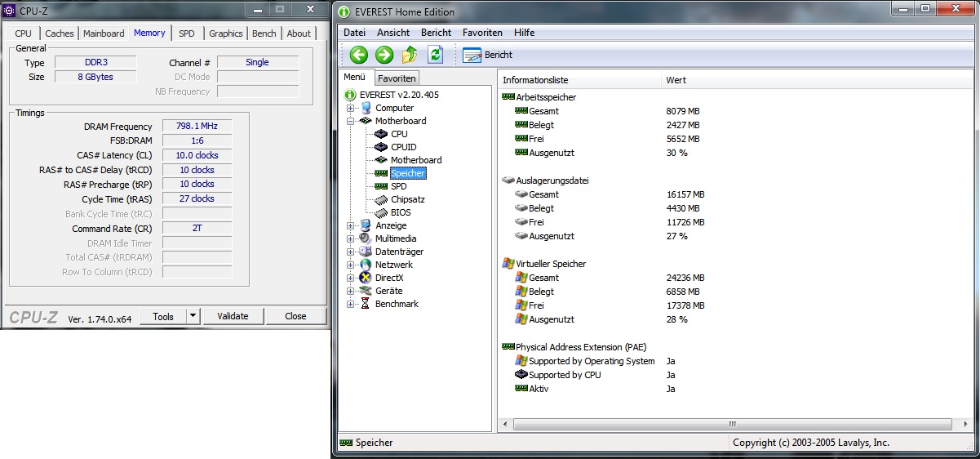Select the SPD tree item in EVEREST
Image resolution: width=980 pixels, height=459 pixels.
[398, 186]
